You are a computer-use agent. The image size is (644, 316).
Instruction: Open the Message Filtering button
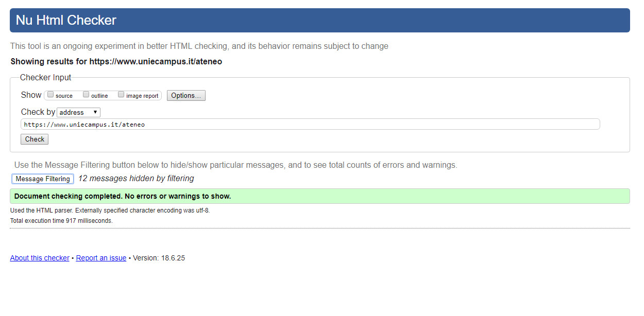pyautogui.click(x=43, y=179)
